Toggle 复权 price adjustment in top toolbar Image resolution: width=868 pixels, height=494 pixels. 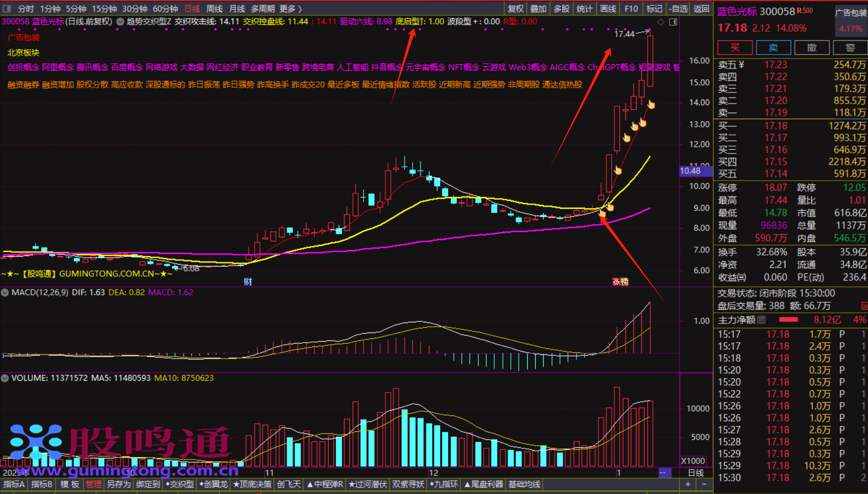[x=515, y=8]
